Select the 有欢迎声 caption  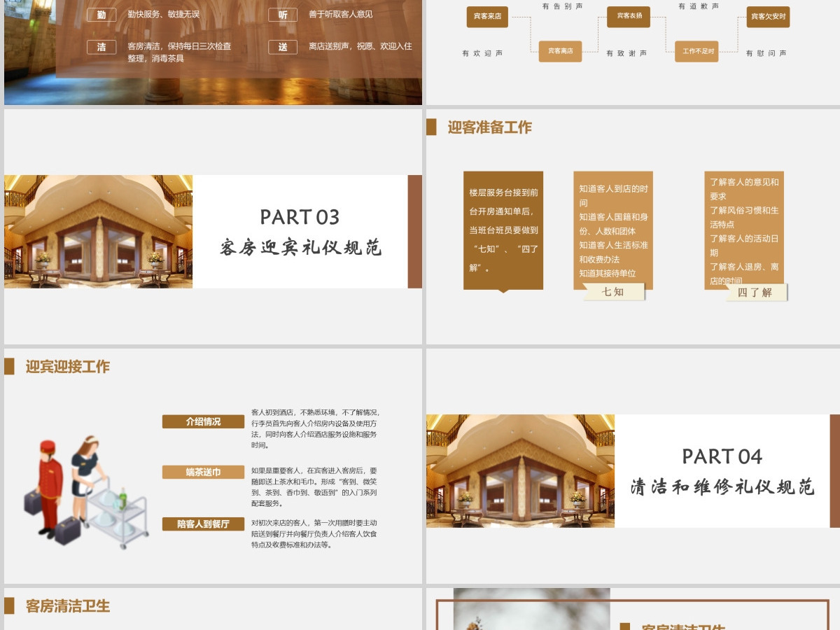pyautogui.click(x=482, y=53)
